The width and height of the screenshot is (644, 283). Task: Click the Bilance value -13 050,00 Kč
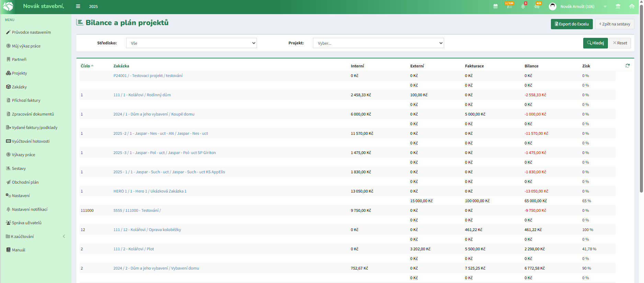[x=536, y=191]
